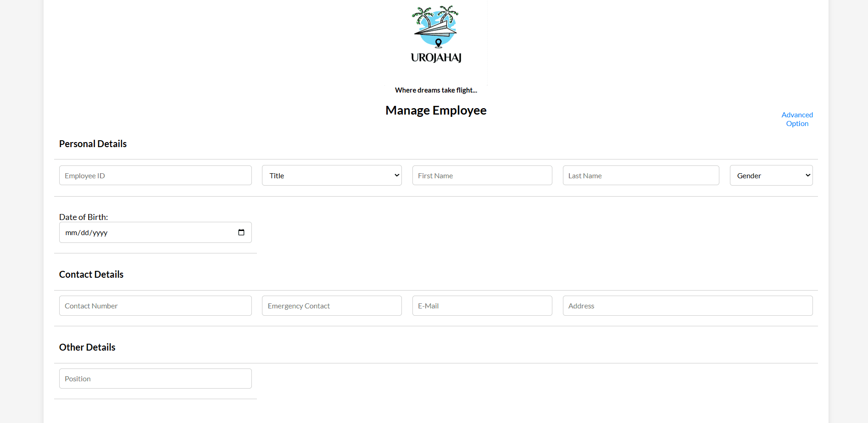Click the Contact Details section heading

click(91, 275)
